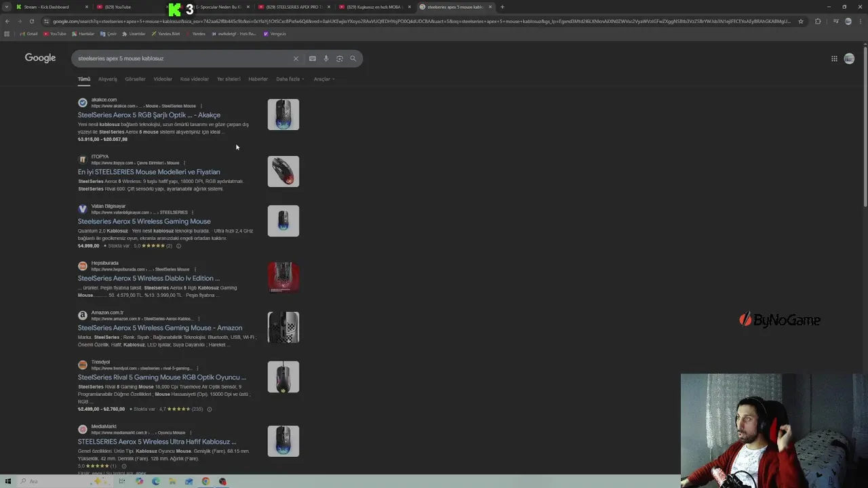Open Task View on the taskbar
The height and width of the screenshot is (488, 868).
[x=122, y=481]
